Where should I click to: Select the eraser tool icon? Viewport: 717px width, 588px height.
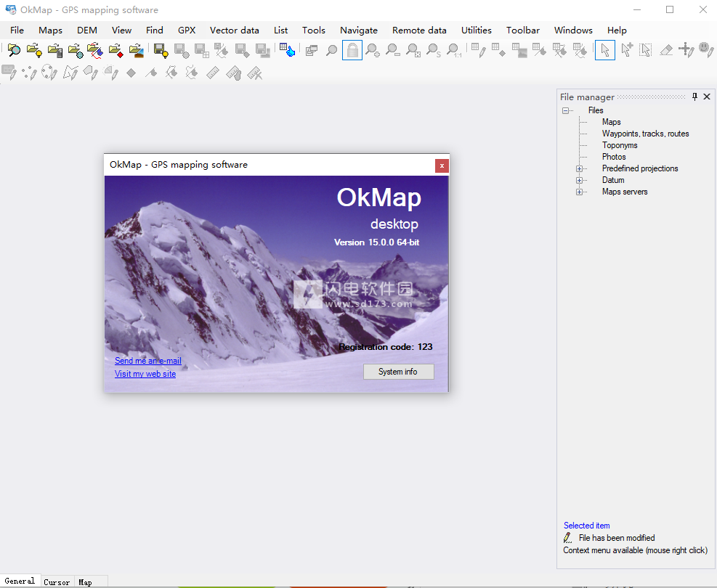pos(666,50)
